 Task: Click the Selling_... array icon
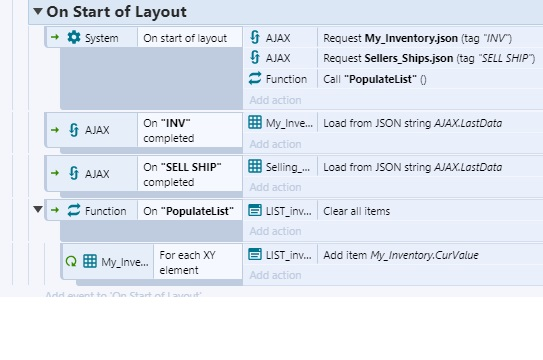[255, 166]
